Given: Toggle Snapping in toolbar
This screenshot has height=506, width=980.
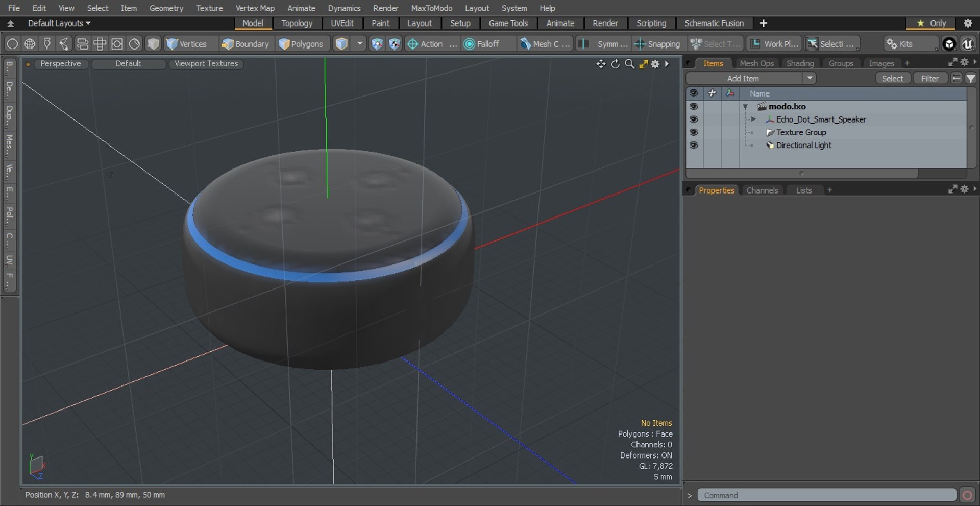Looking at the screenshot, I should (657, 44).
